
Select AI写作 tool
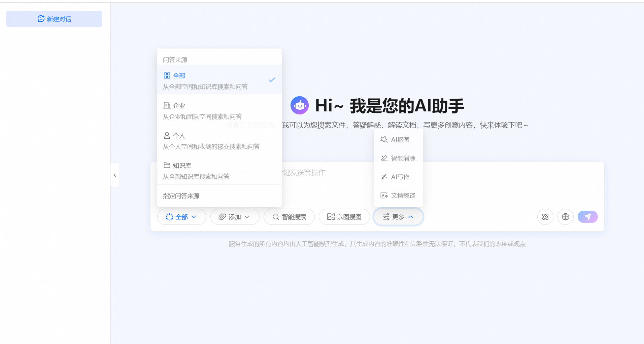click(399, 177)
